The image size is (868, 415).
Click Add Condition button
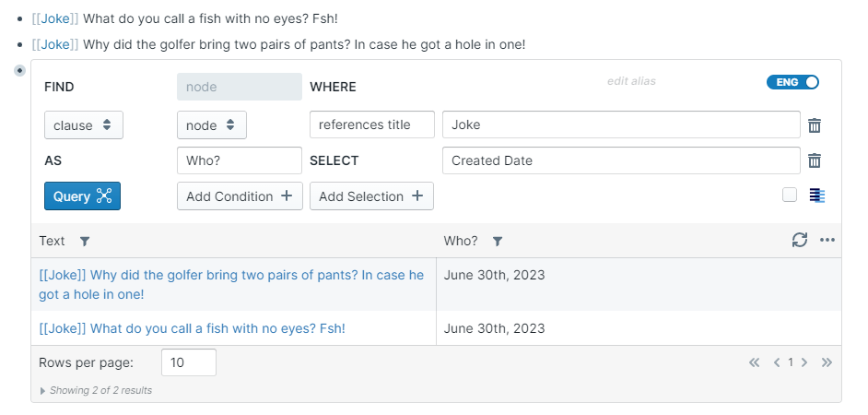coord(240,196)
